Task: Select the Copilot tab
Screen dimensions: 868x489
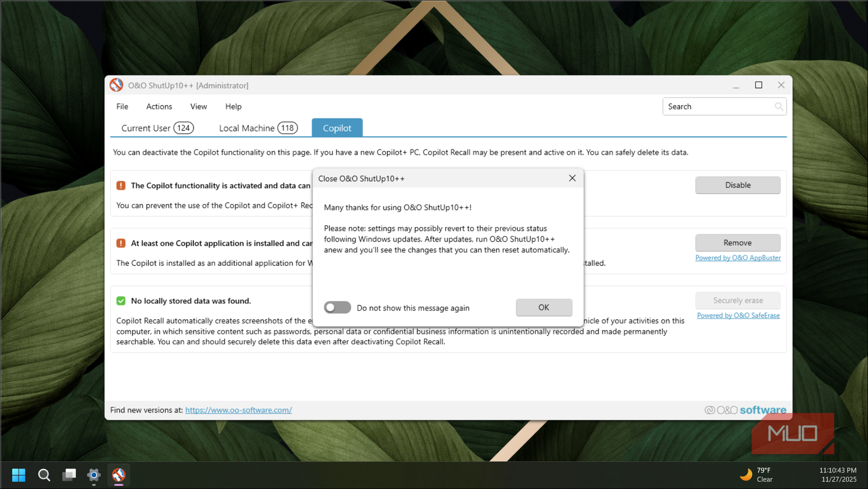Action: [x=337, y=128]
